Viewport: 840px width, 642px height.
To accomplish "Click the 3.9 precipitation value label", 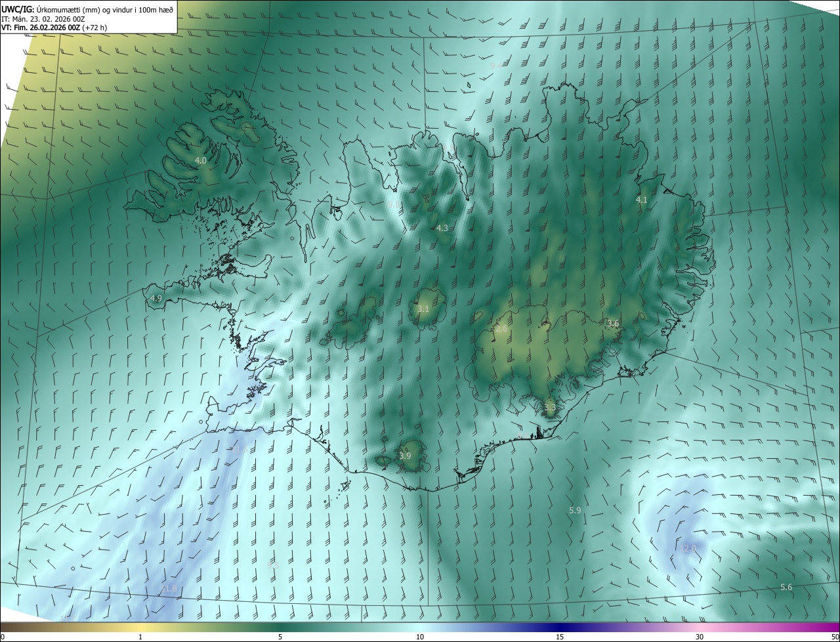I will point(405,456).
